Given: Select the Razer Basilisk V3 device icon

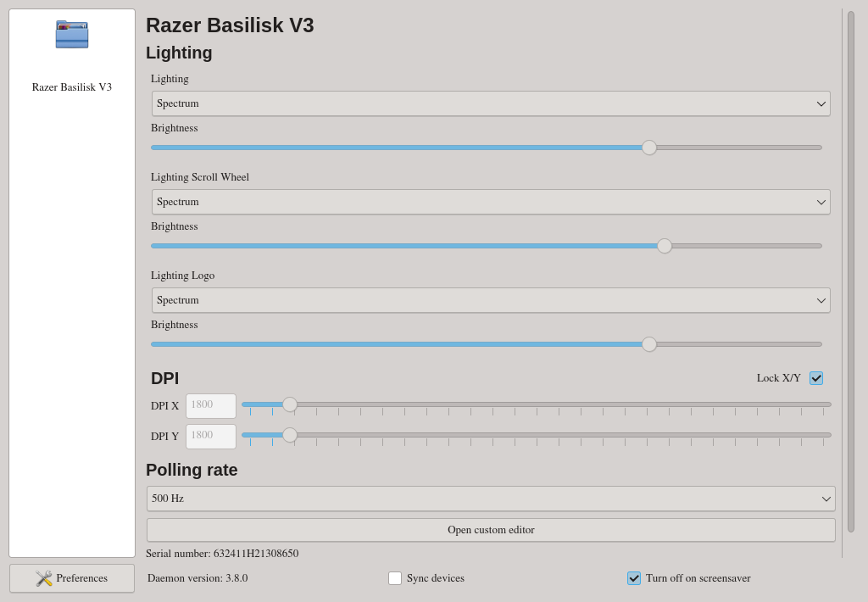Looking at the screenshot, I should 72,34.
